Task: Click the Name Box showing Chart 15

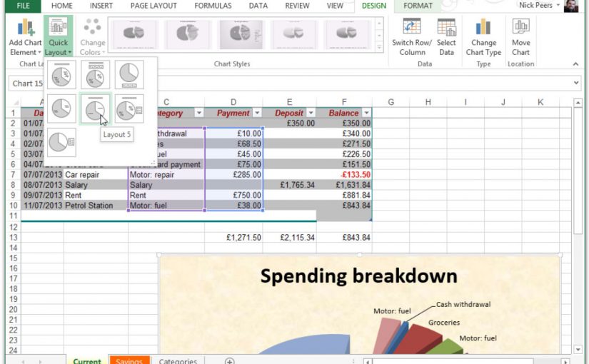Action: tap(26, 84)
